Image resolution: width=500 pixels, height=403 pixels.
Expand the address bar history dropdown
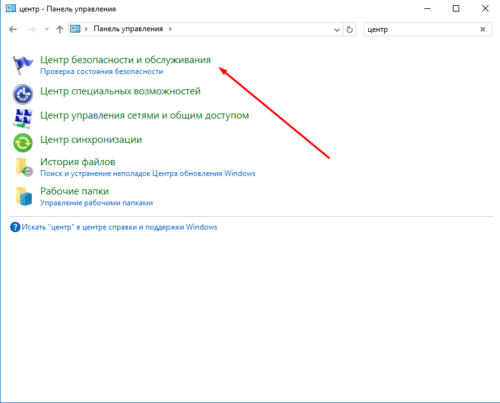337,30
